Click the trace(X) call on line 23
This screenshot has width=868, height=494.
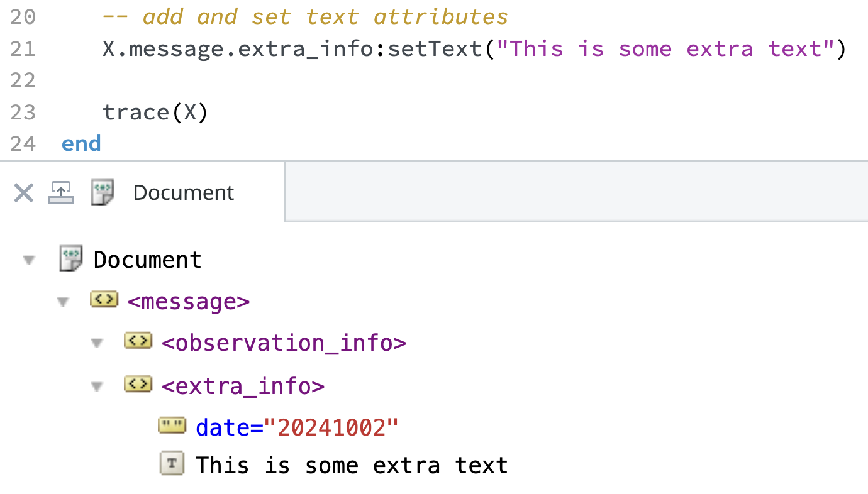155,113
